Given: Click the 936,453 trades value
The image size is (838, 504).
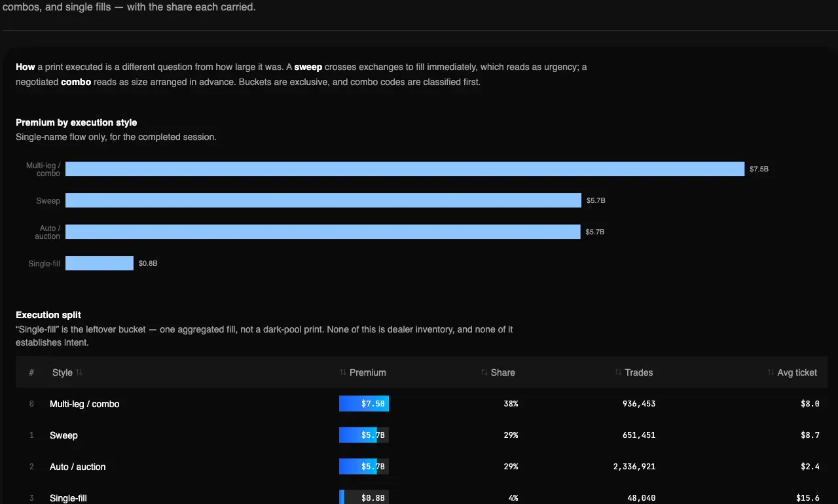Looking at the screenshot, I should click(x=639, y=404).
